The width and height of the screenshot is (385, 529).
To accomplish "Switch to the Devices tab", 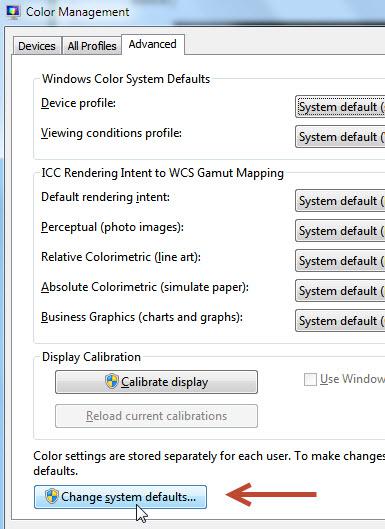I will point(37,46).
